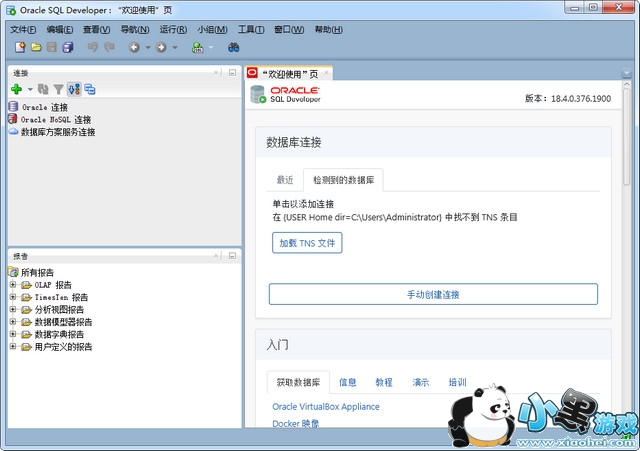
Task: Select the 培训 tab
Action: pyautogui.click(x=457, y=382)
